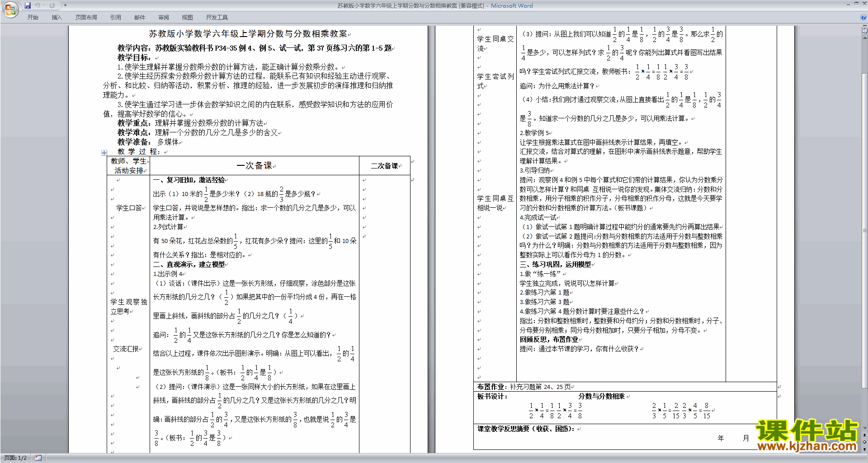The width and height of the screenshot is (868, 463).
Task: Click the table header 一次备课
Action: click(255, 166)
